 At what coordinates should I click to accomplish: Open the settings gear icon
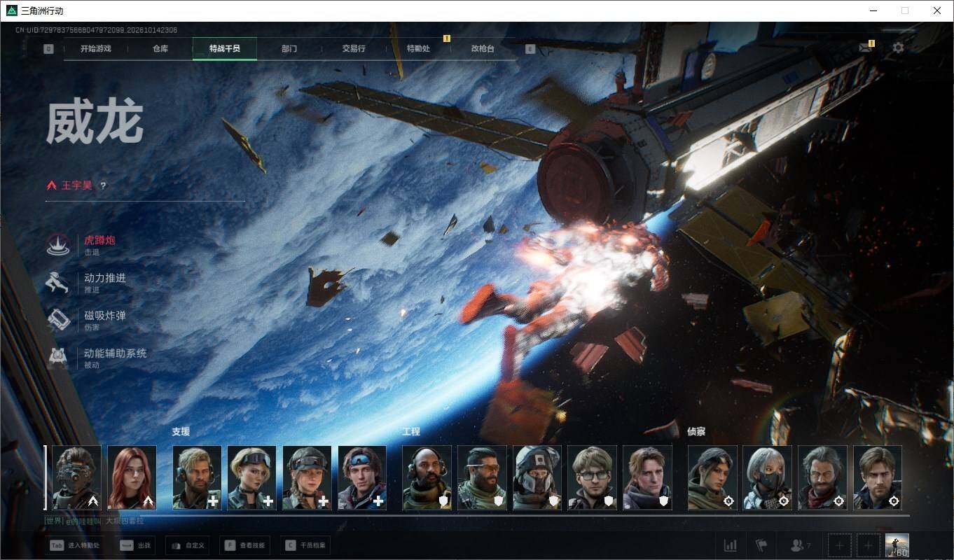coord(898,48)
